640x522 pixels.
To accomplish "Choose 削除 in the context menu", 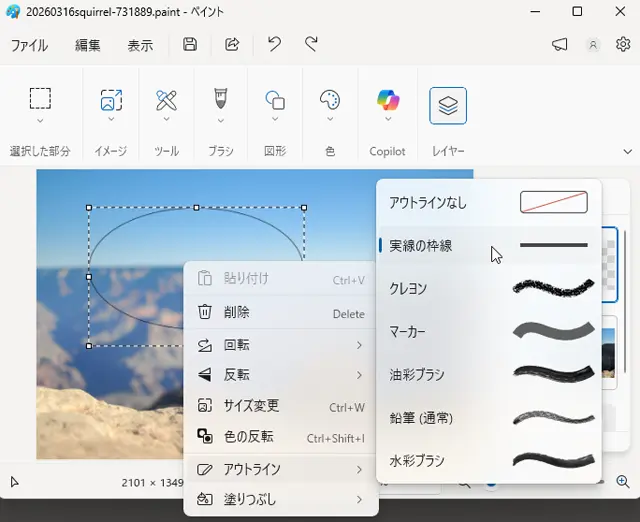I will [281, 313].
